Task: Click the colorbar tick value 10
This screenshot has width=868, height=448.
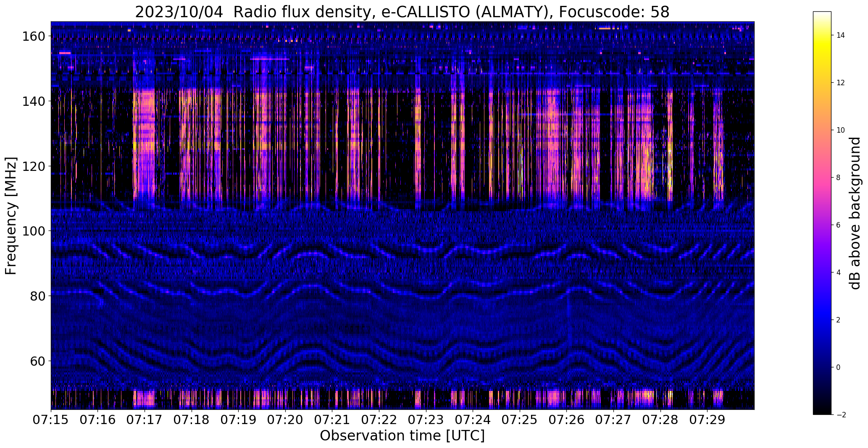Action: [x=841, y=130]
